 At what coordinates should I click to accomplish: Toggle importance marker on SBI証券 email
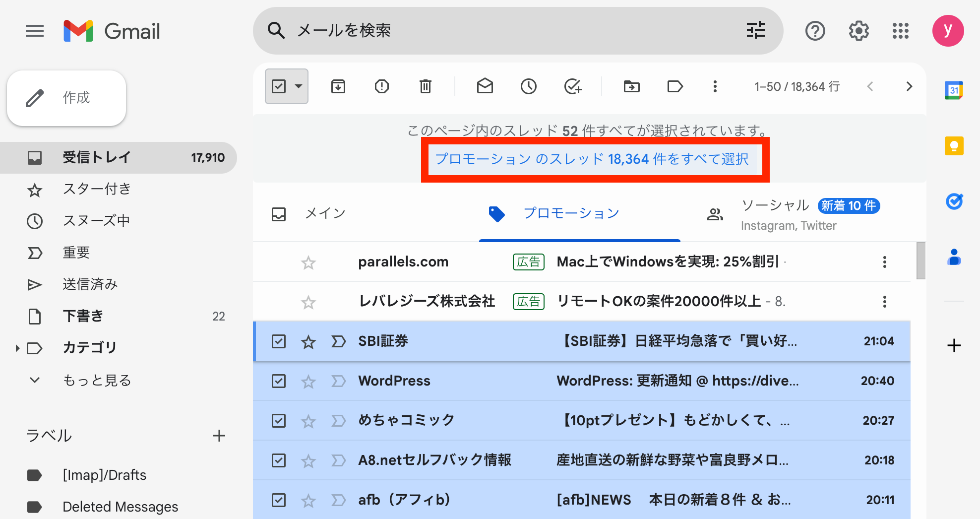pyautogui.click(x=338, y=341)
